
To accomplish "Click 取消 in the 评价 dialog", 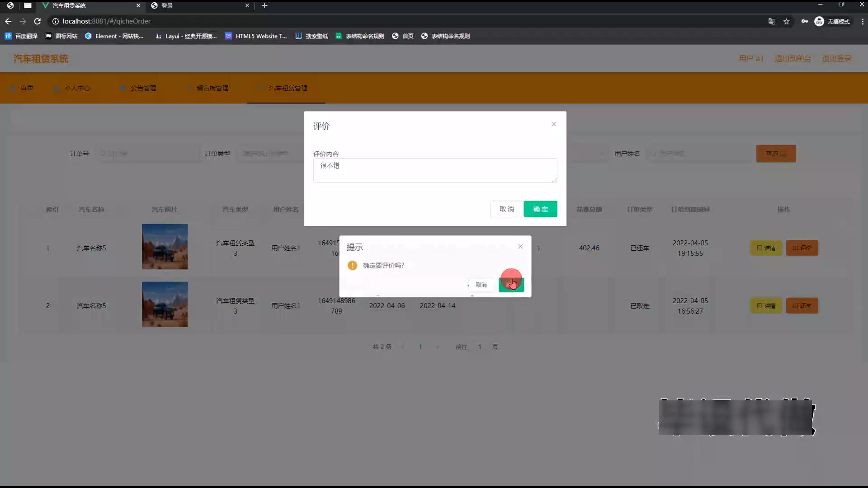I will pyautogui.click(x=506, y=209).
